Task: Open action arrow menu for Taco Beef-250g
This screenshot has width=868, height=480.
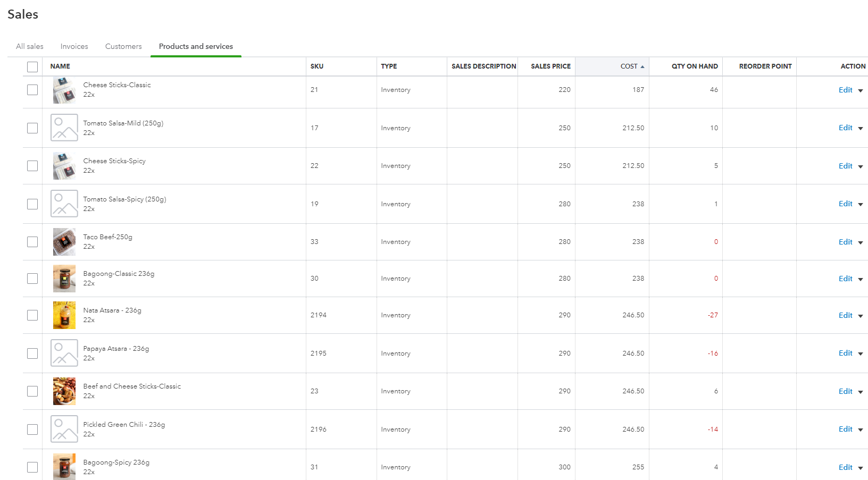Action: 861,242
